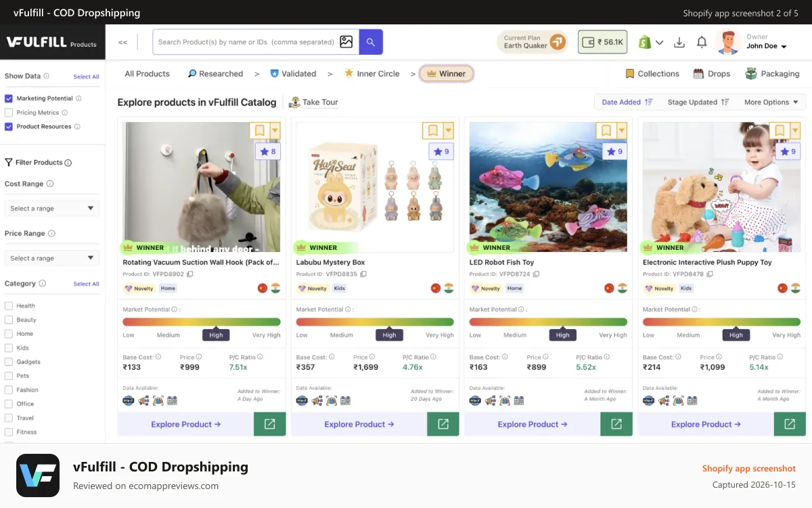Check the Kids category filter
The width and height of the screenshot is (812, 508).
9,347
